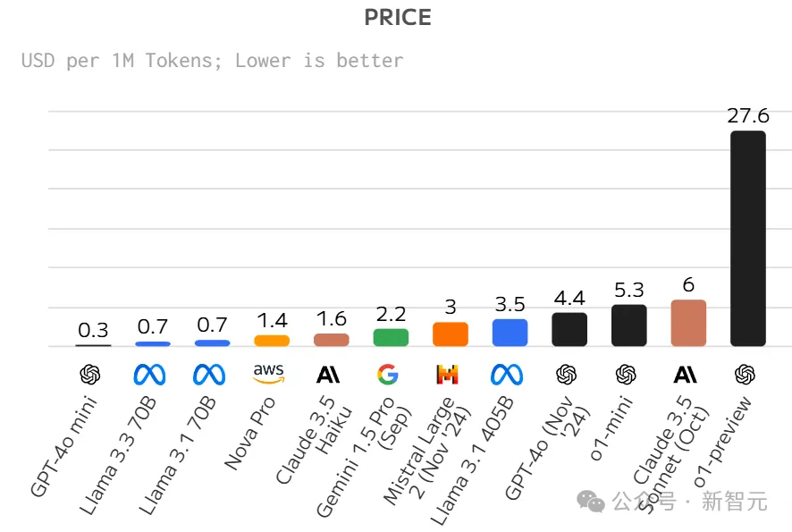Viewport: 792px width, 532px height.
Task: Select the blue Llama 3.1 405B bar
Action: [510, 333]
